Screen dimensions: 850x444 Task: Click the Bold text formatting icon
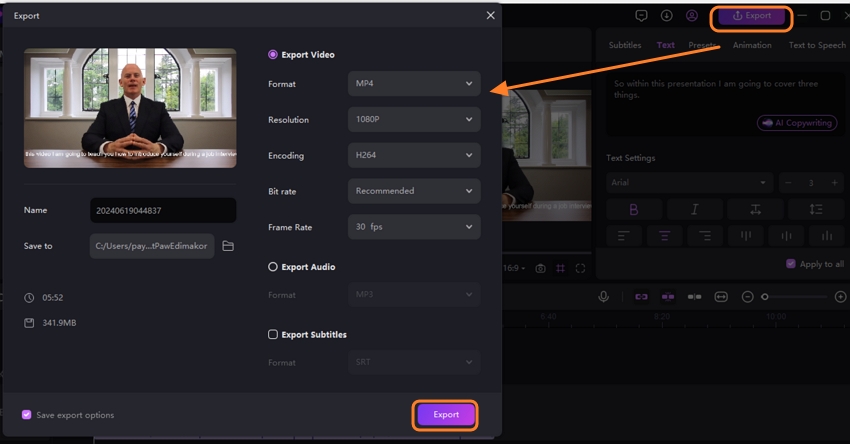coord(634,209)
